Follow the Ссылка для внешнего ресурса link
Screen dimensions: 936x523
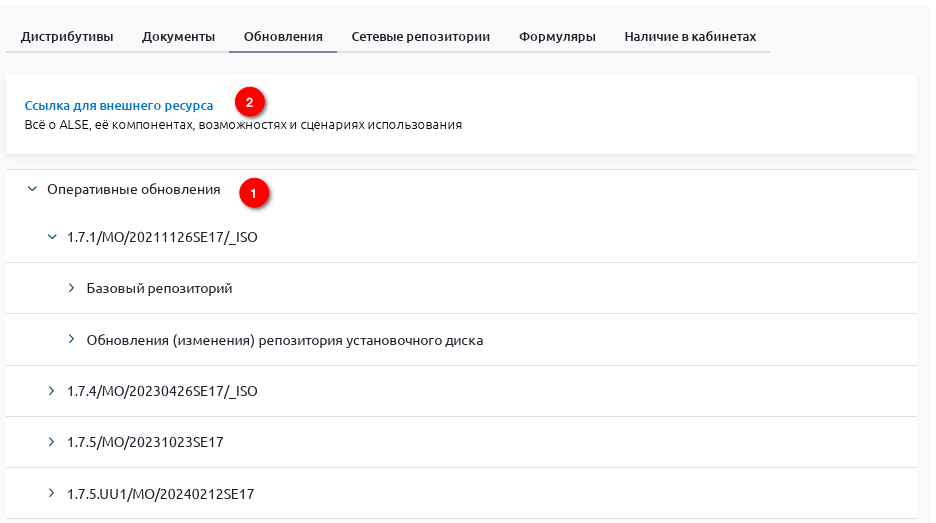[119, 104]
